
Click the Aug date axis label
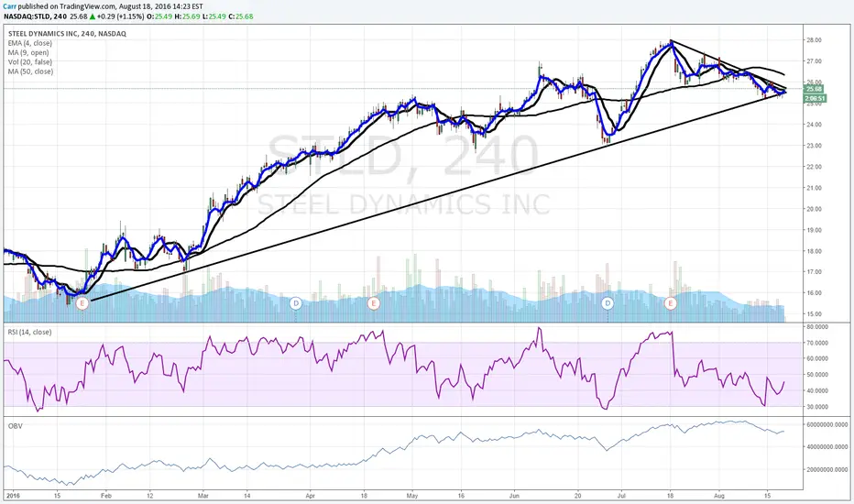[719, 496]
